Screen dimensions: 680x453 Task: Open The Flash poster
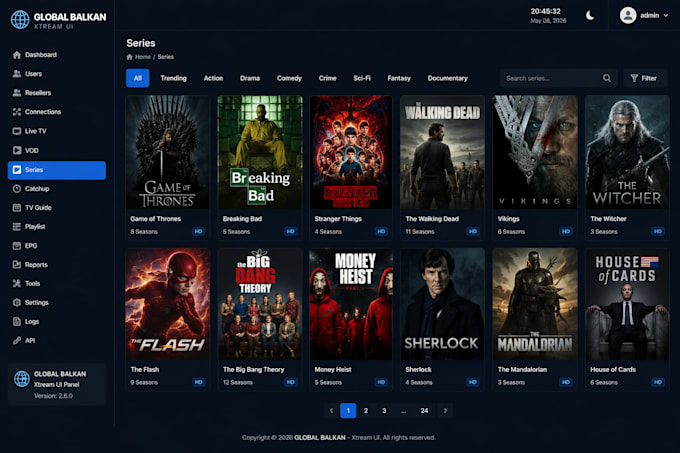(167, 304)
